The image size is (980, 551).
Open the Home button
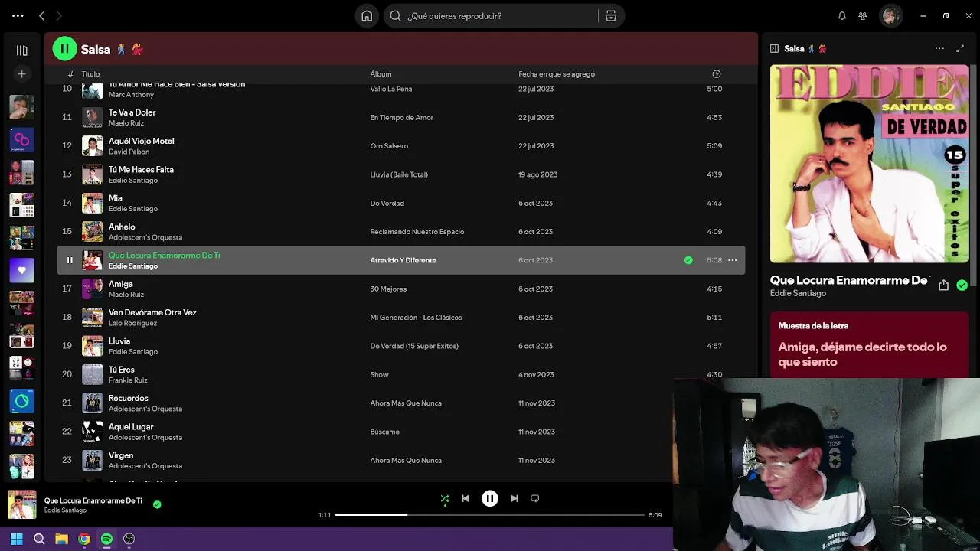pyautogui.click(x=367, y=15)
